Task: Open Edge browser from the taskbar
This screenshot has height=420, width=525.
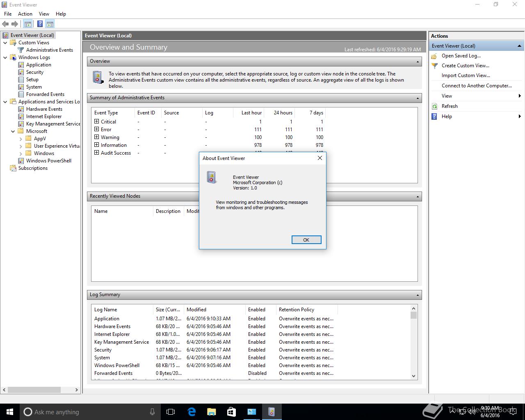Action: (192, 412)
